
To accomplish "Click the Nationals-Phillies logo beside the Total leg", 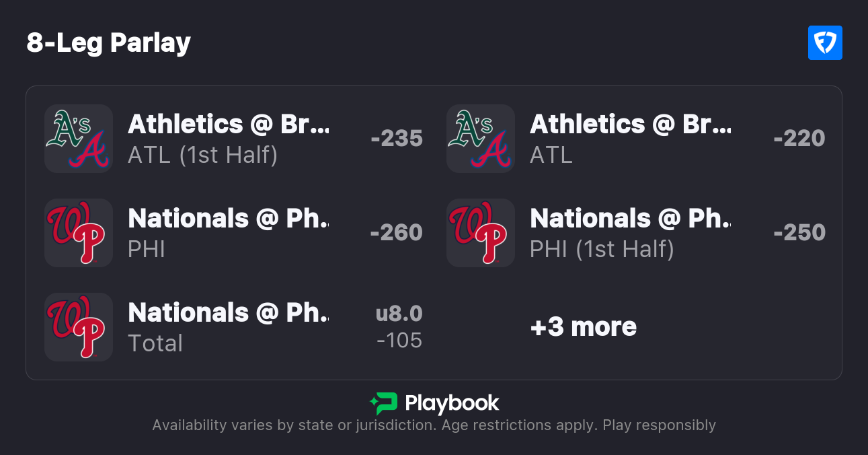I will [x=78, y=327].
